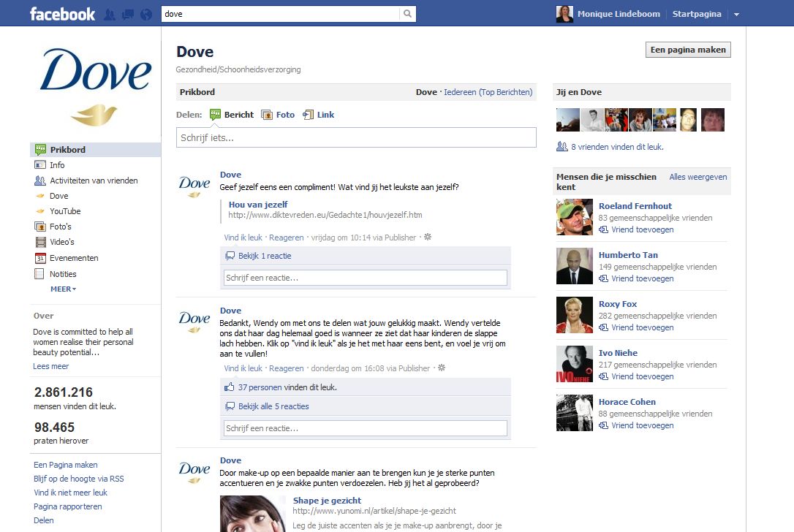Click Lees meer in Over section
Viewport: 794px width, 532px height.
tap(50, 366)
